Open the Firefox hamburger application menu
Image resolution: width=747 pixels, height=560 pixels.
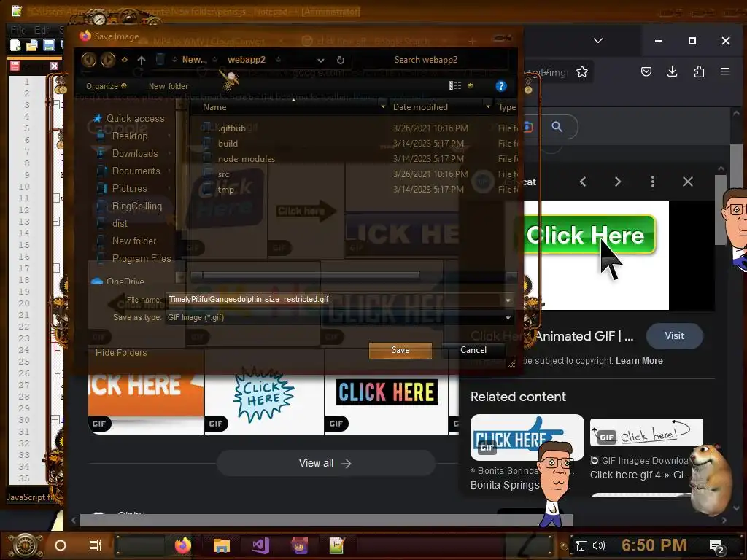[x=725, y=71]
